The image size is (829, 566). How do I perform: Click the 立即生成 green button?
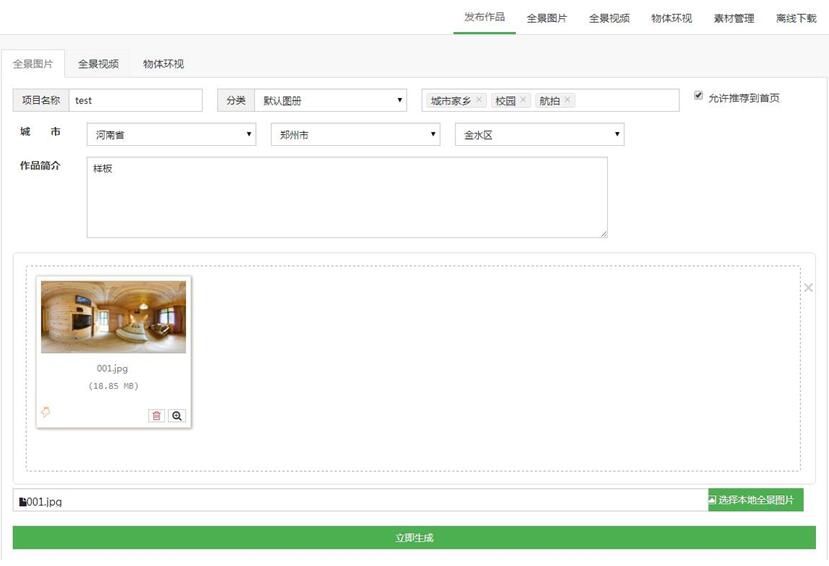pyautogui.click(x=414, y=538)
